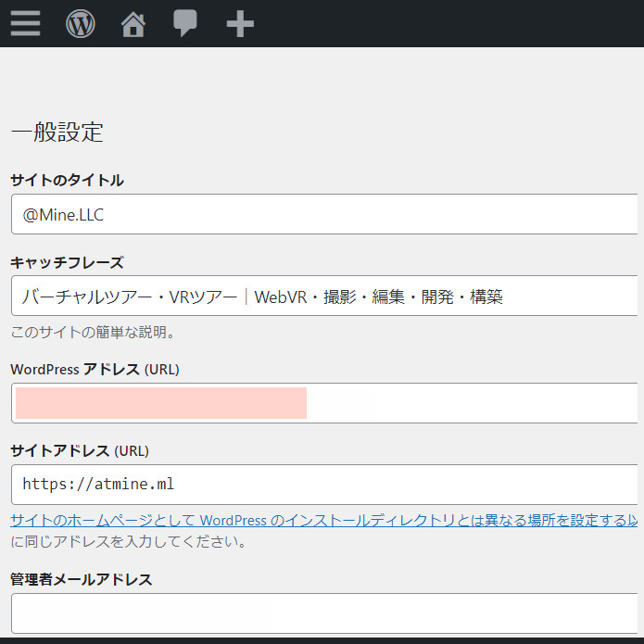644x644 pixels.
Task: Click the サイトアドレス (URL) label
Action: [x=80, y=451]
